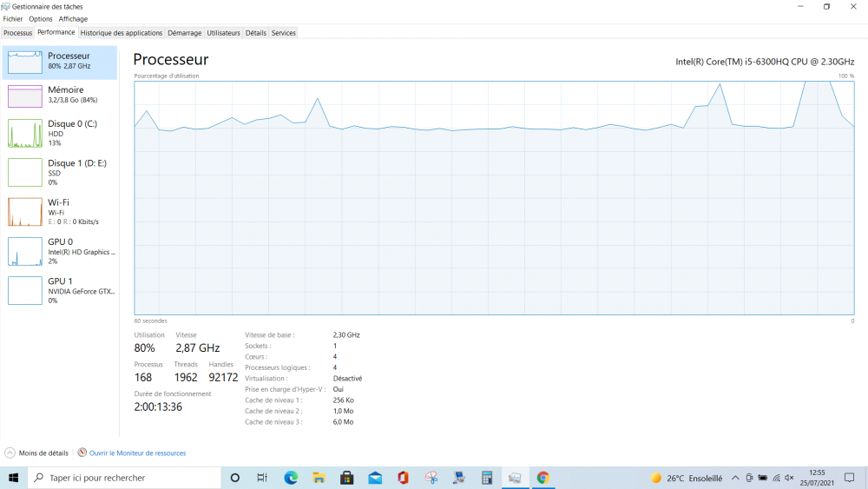868x489 pixels.
Task: Click the Threads count 1962
Action: pyautogui.click(x=186, y=377)
